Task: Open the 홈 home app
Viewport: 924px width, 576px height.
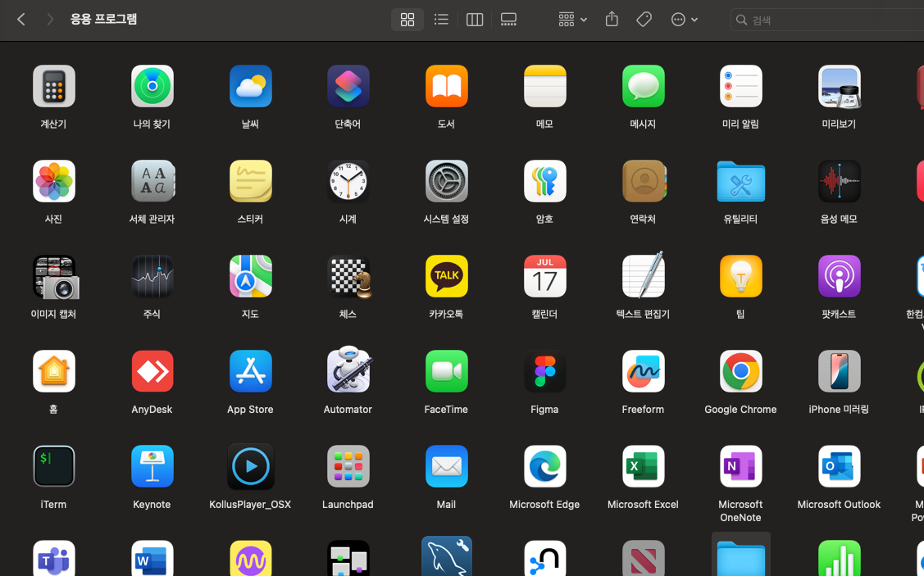Action: tap(53, 372)
